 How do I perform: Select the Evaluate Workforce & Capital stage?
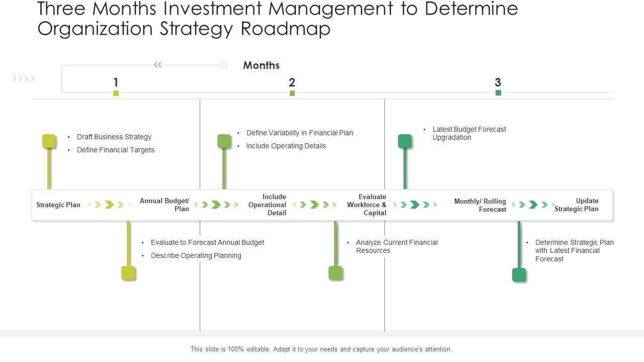click(367, 205)
